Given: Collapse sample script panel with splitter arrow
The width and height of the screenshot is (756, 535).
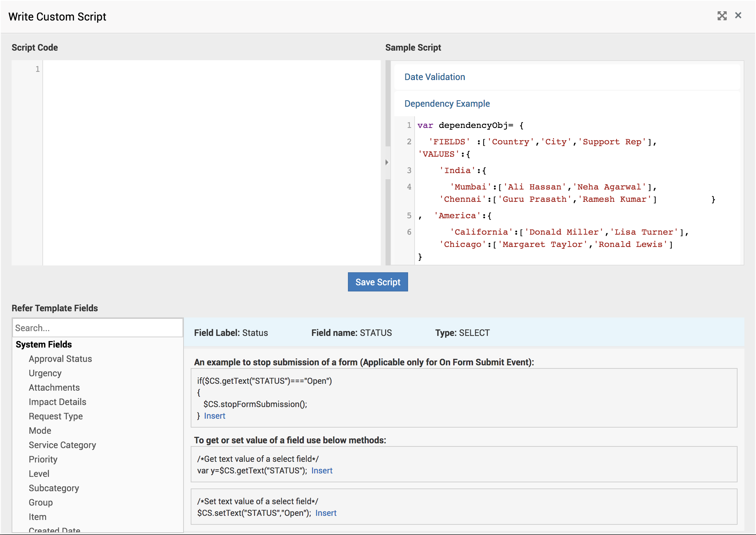Looking at the screenshot, I should tap(387, 162).
